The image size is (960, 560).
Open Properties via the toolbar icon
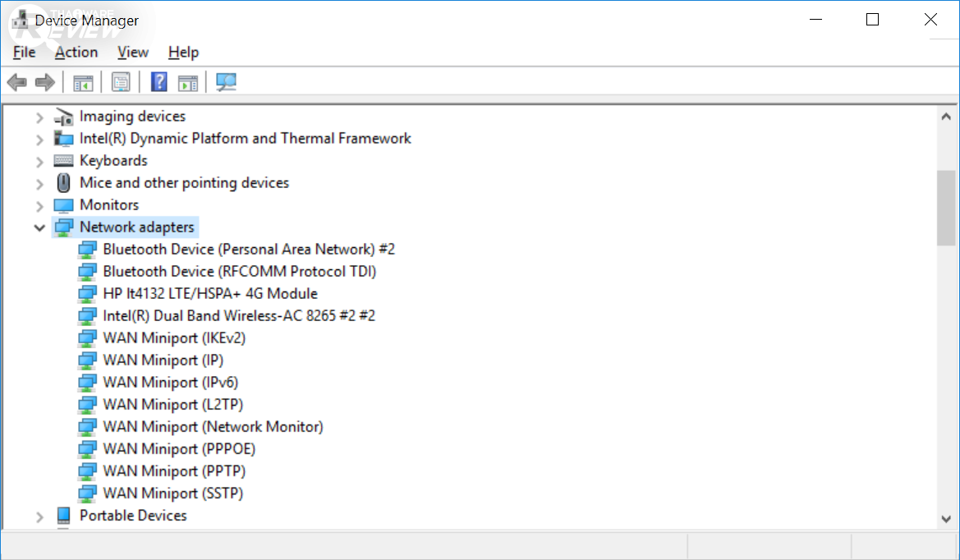pyautogui.click(x=121, y=82)
